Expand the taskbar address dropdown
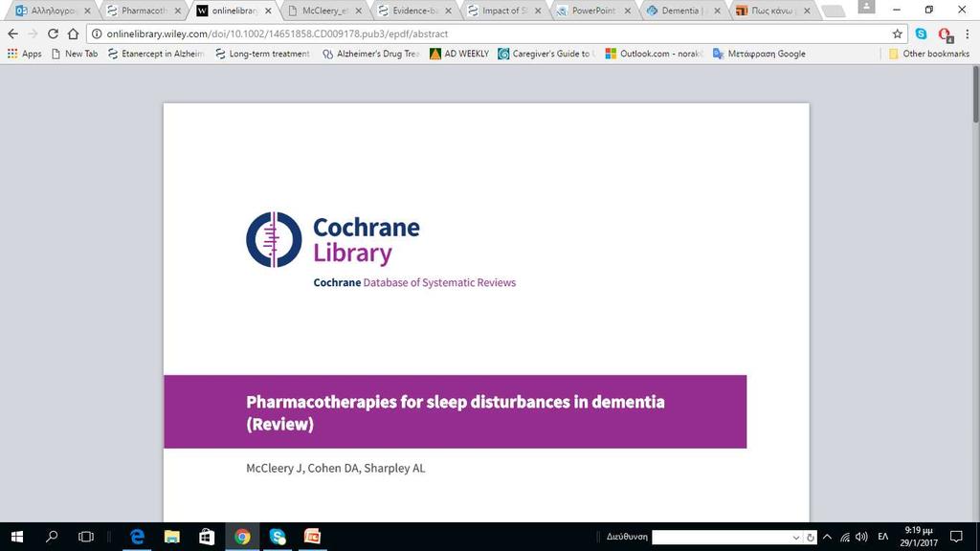The image size is (980, 551). [x=795, y=538]
